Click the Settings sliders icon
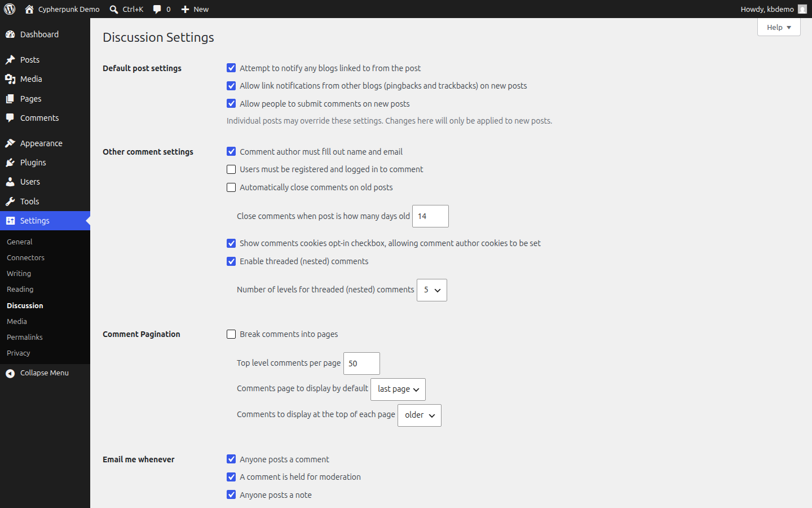Image resolution: width=812 pixels, height=508 pixels. pyautogui.click(x=10, y=221)
